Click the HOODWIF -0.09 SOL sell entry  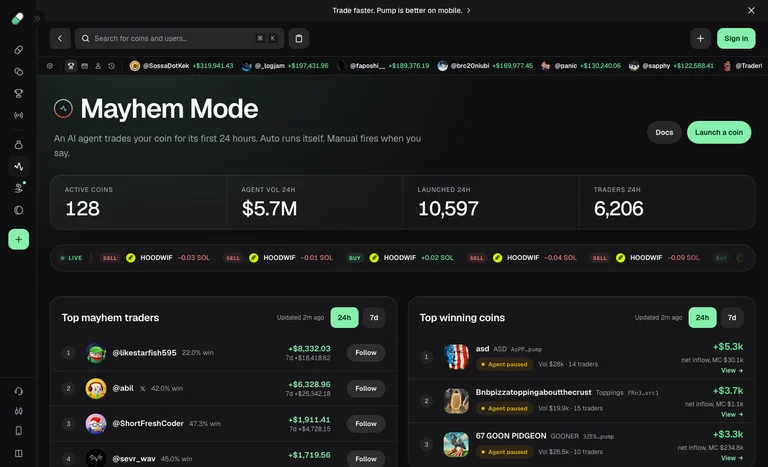[646, 258]
